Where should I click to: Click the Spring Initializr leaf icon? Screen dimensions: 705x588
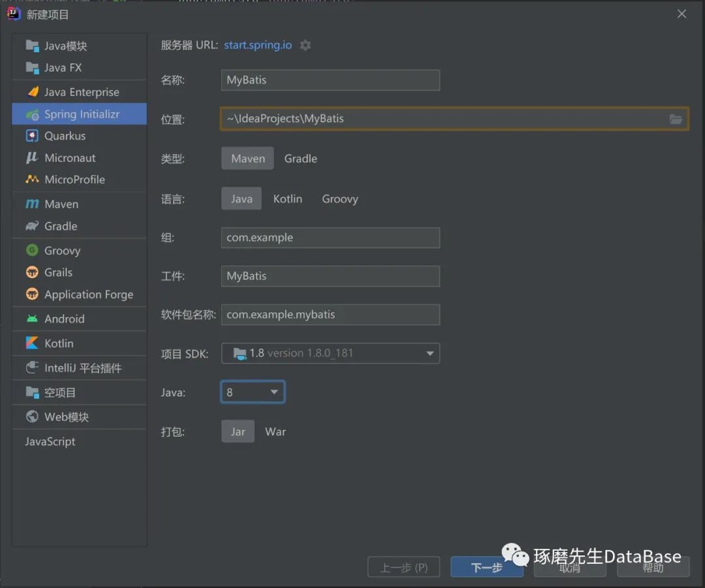(33, 115)
